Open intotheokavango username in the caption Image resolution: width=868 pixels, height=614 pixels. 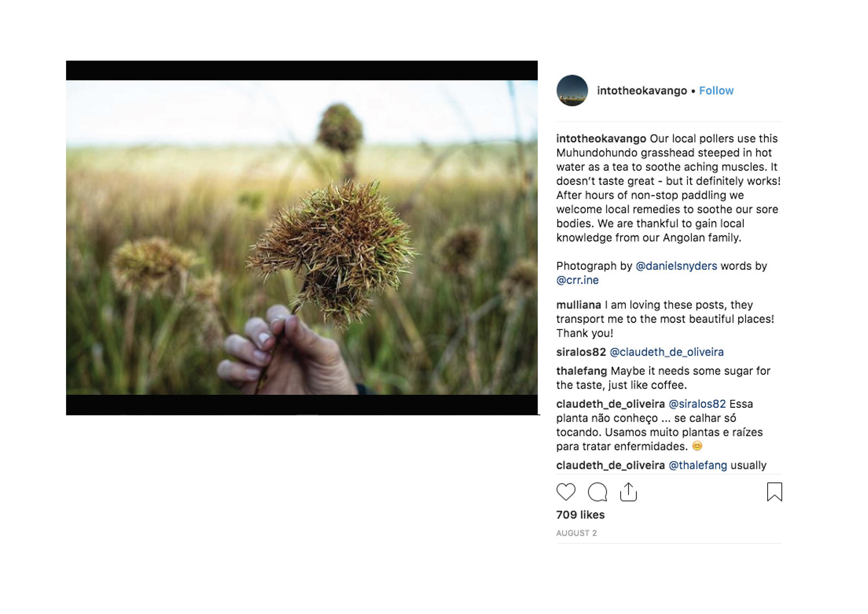601,139
